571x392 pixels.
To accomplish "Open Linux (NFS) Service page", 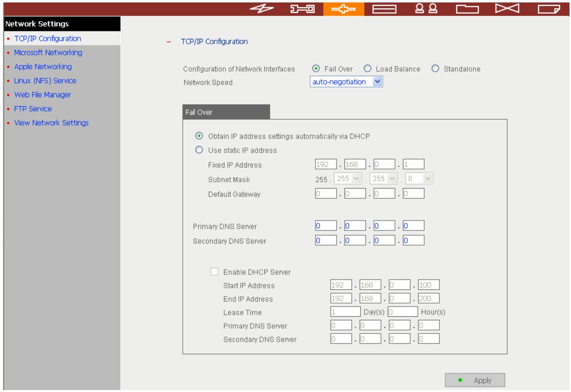I will click(x=45, y=81).
